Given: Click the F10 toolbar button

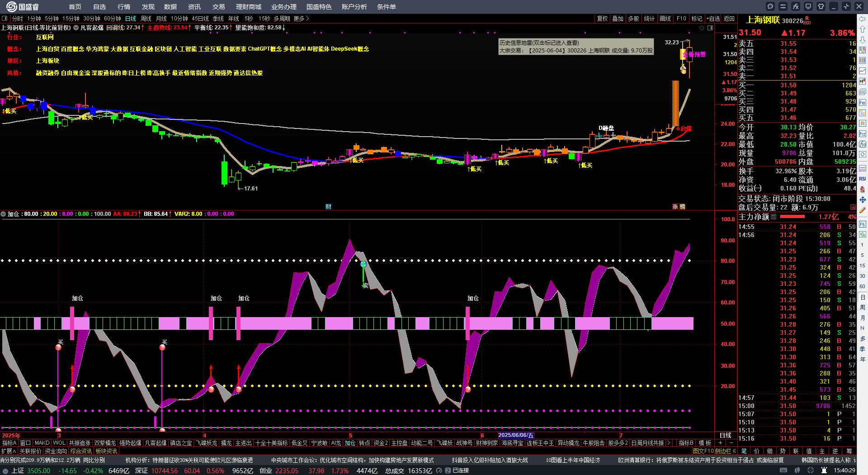Looking at the screenshot, I should coord(681,19).
